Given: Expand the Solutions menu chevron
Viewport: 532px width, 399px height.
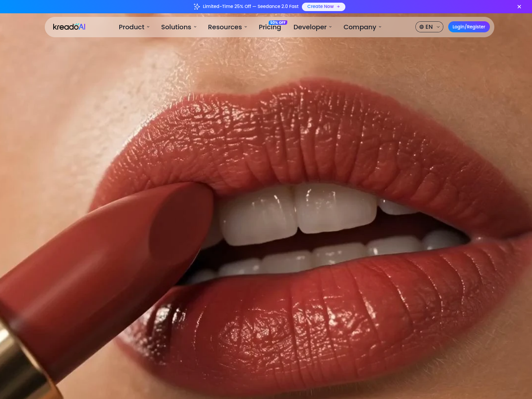Looking at the screenshot, I should 195,27.
